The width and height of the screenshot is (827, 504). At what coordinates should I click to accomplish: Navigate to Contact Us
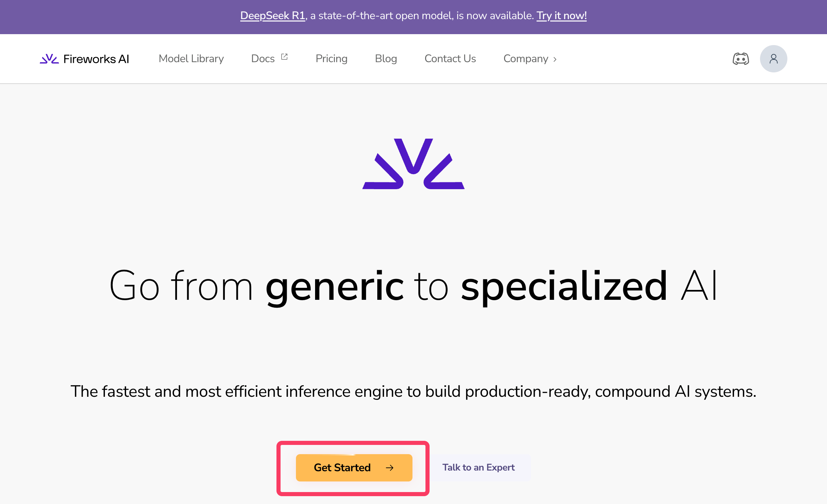450,59
